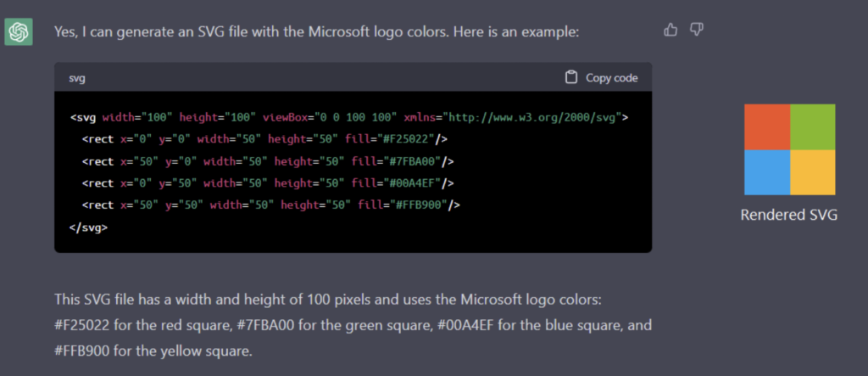Screen dimensions: 868x376
Task: Click the viewBox="0 0 100 100" attribute
Action: [330, 118]
